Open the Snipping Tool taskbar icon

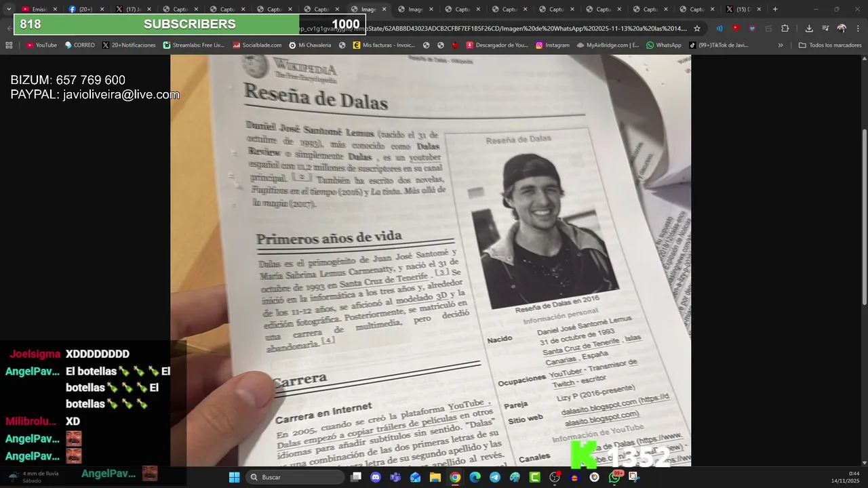click(x=634, y=477)
